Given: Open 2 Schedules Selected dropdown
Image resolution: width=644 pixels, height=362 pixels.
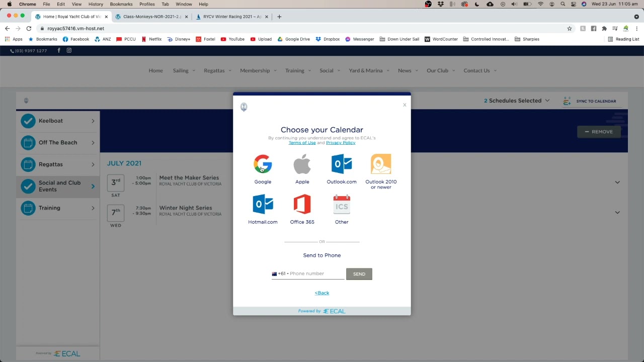Looking at the screenshot, I should tap(517, 101).
